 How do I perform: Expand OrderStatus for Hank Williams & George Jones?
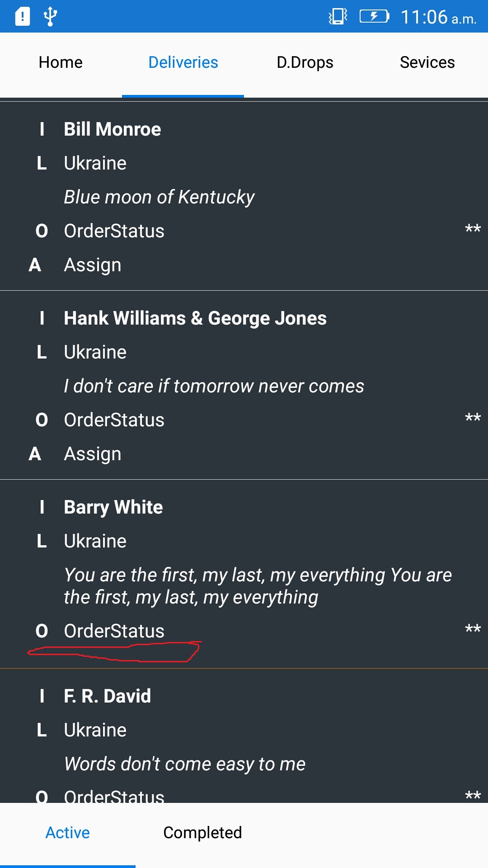(114, 420)
